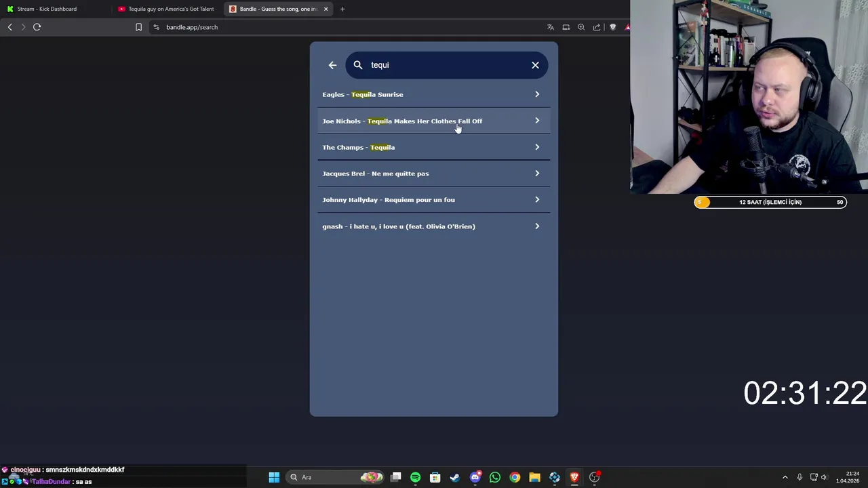Open chevron on the gnash row
The width and height of the screenshot is (868, 488).
[537, 226]
